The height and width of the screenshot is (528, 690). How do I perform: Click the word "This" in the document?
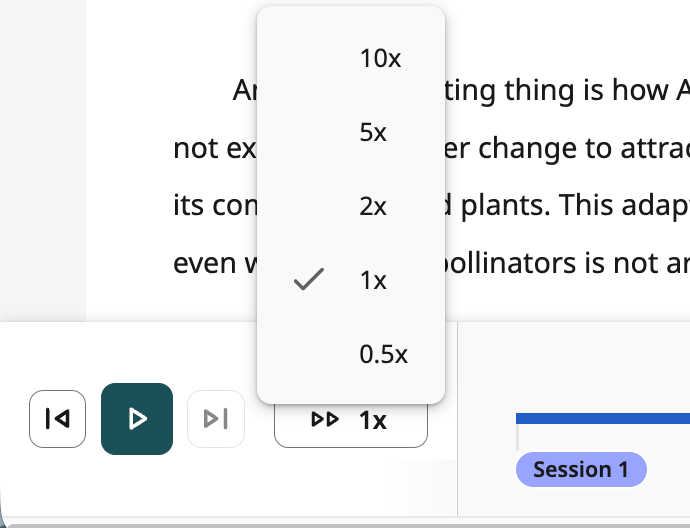click(x=585, y=205)
